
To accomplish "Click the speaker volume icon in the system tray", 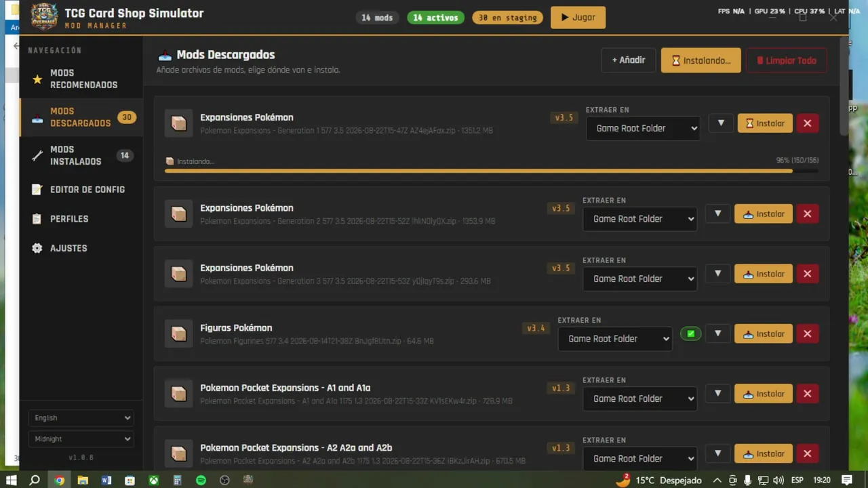I will click(x=778, y=481).
